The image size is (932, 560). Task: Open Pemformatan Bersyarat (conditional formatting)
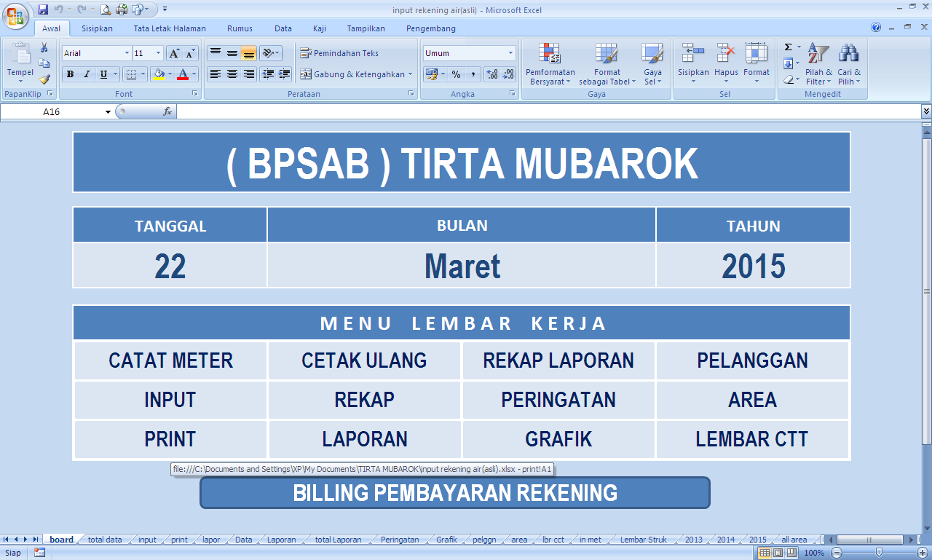coord(551,64)
